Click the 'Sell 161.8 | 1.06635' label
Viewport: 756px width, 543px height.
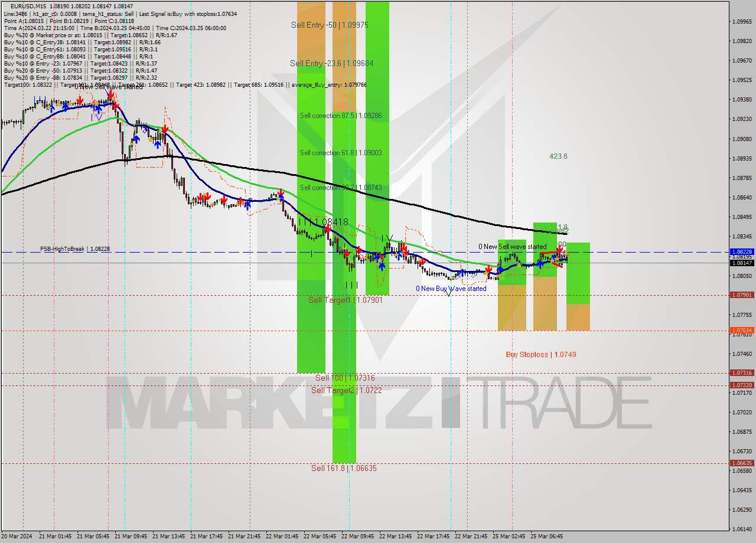click(x=344, y=468)
